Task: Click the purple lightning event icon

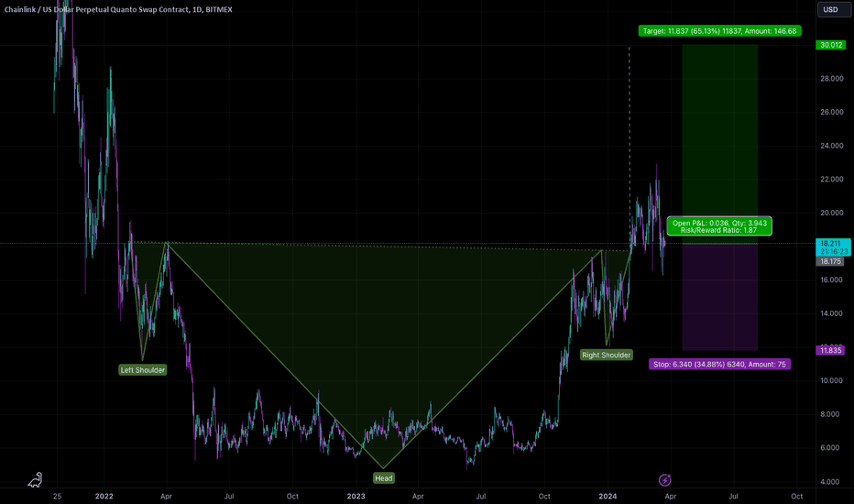Action: tap(664, 480)
